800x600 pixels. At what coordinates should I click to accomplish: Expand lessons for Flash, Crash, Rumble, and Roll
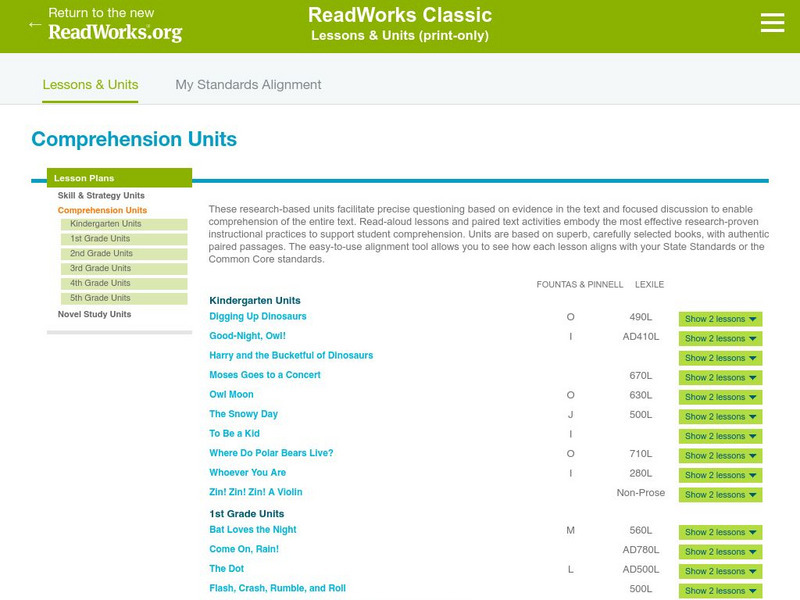[x=720, y=591]
